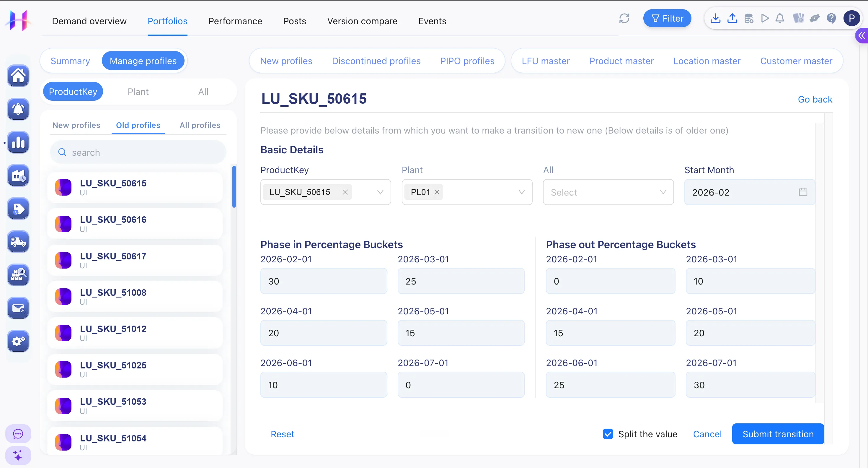Open the All Select dropdown

click(608, 192)
